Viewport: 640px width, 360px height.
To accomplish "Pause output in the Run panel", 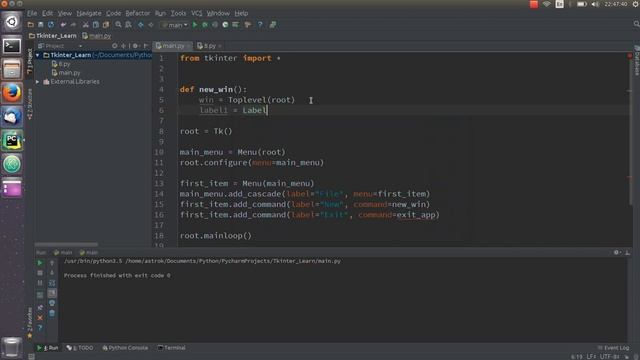I will [x=40, y=283].
